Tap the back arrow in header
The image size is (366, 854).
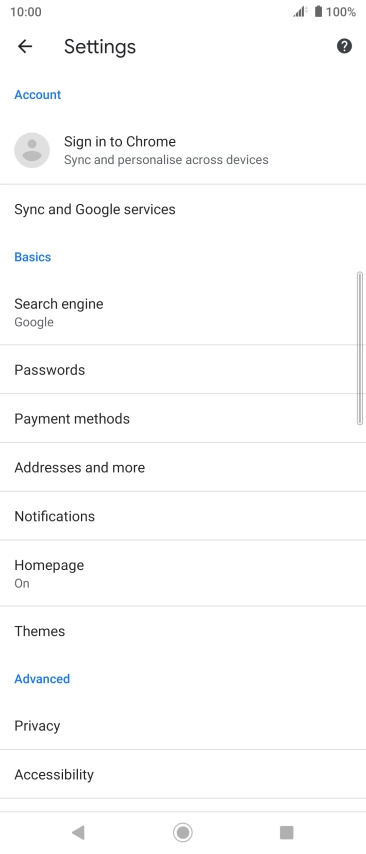(x=25, y=46)
